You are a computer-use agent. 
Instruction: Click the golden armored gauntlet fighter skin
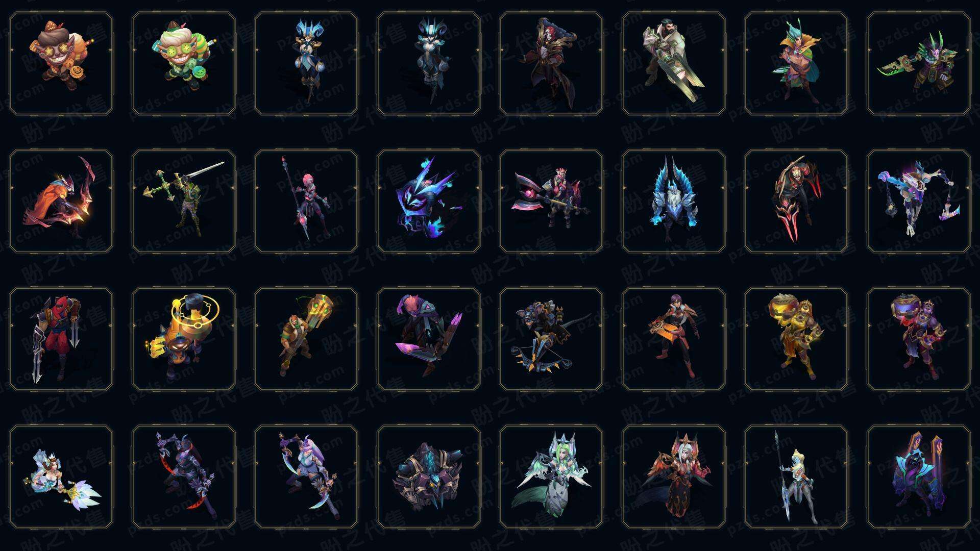tap(796, 339)
